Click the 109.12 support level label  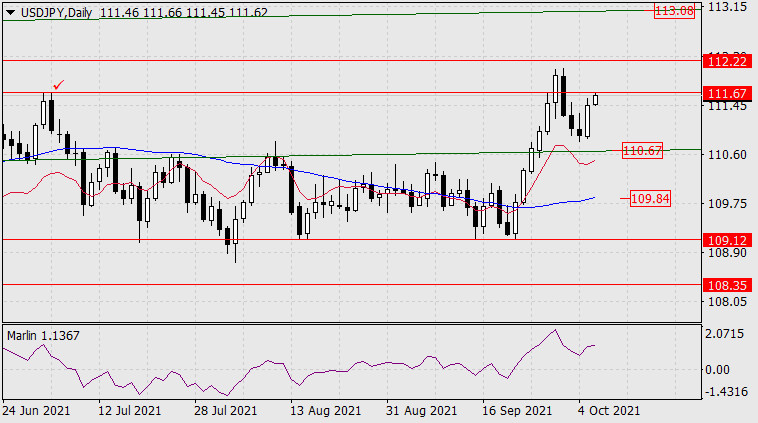727,240
